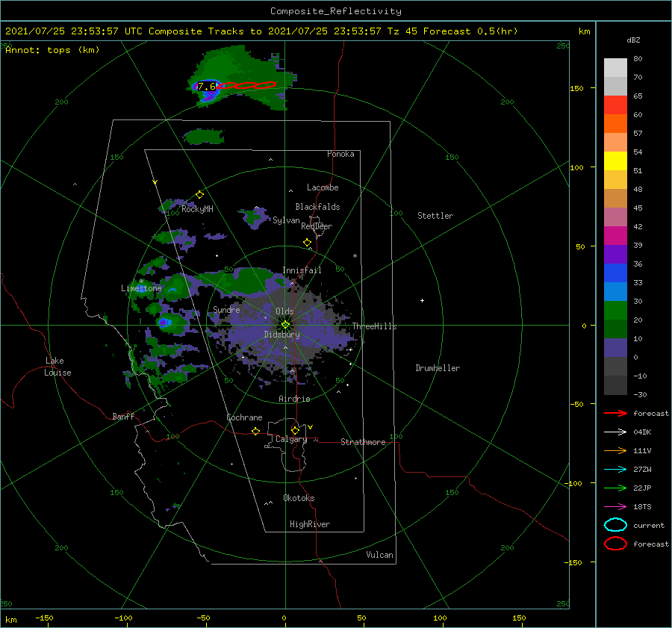Click the 7.6 storm top annotation
The height and width of the screenshot is (628, 672).
[x=207, y=87]
